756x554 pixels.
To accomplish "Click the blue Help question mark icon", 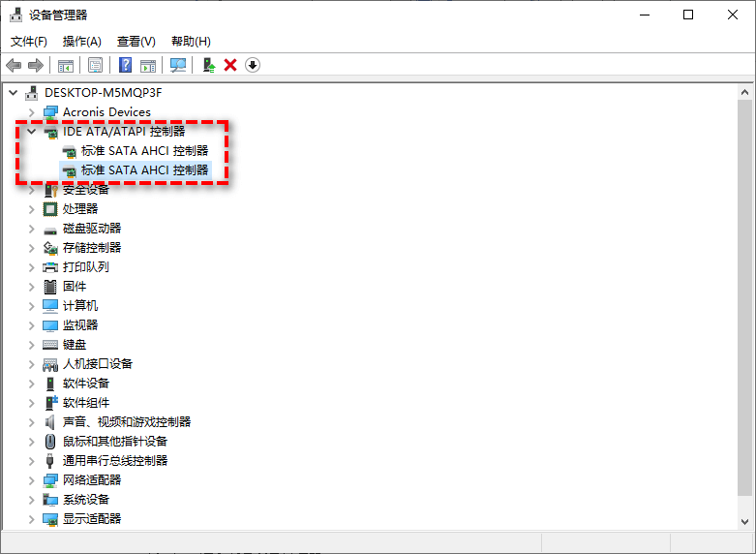I will [x=126, y=65].
